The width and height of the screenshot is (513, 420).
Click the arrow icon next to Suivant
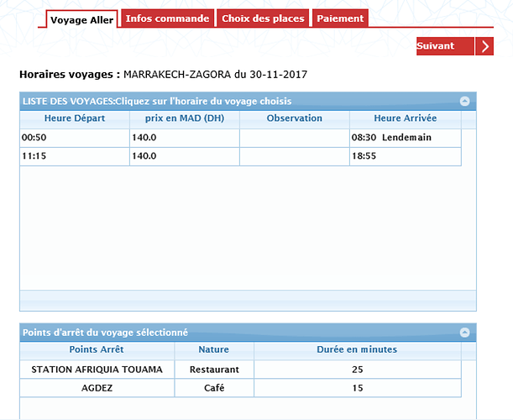click(x=484, y=46)
